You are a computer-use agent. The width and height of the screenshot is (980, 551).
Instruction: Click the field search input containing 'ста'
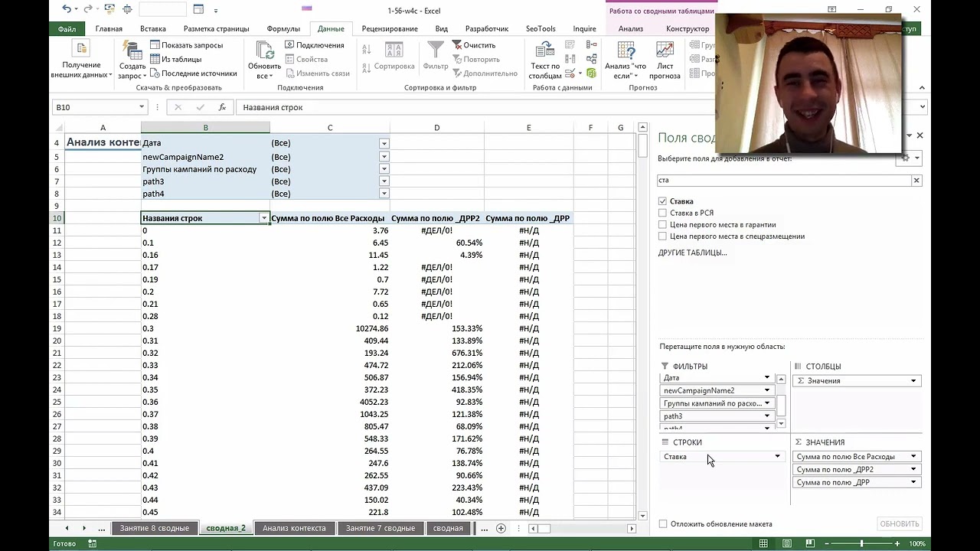783,180
